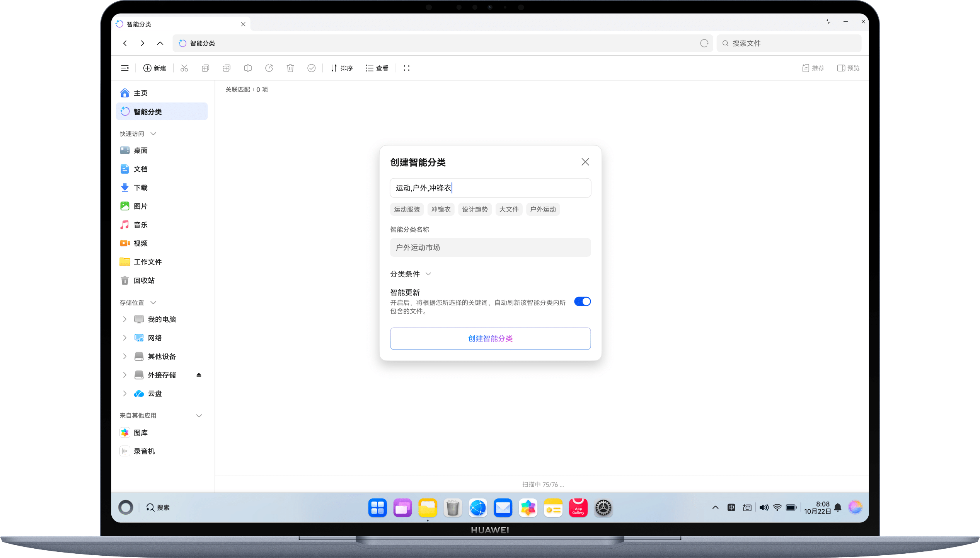
Task: Expand the 我的电脑 tree item
Action: point(124,319)
